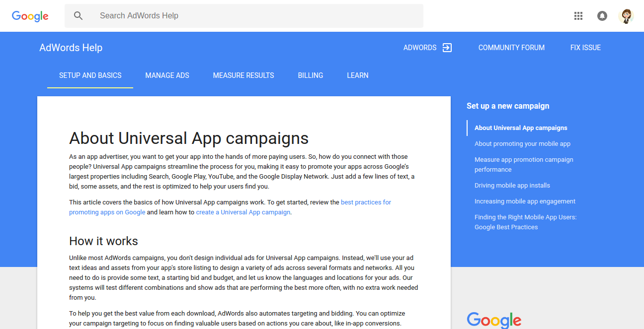Open the Google apps grid
644x329 pixels.
click(578, 16)
